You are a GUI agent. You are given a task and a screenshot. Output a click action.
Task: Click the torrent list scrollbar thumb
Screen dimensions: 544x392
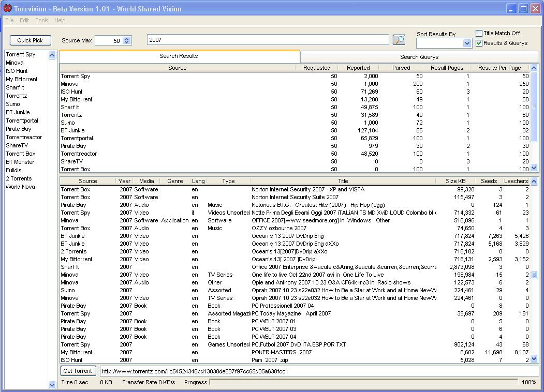[x=534, y=275]
